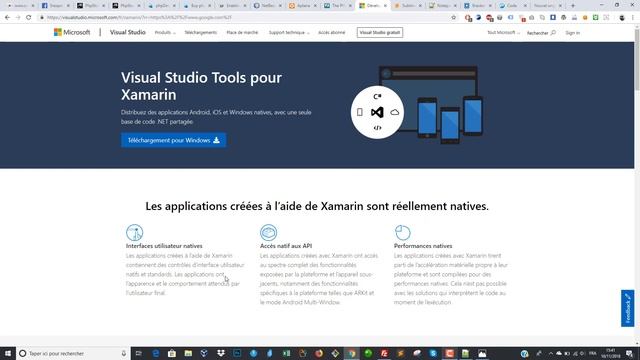Image resolution: width=640 pixels, height=360 pixels.
Task: Open the Windows Start menu
Action: pyautogui.click(x=8, y=353)
